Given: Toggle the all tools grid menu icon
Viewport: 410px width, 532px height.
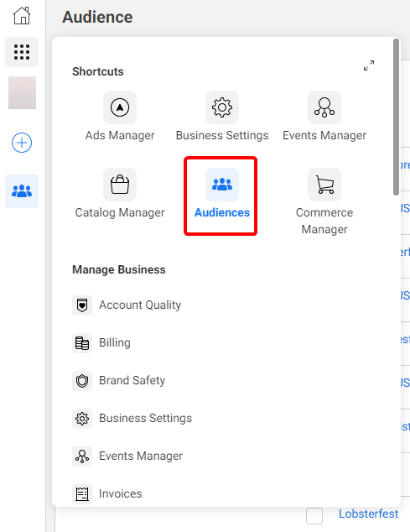Looking at the screenshot, I should pos(22,52).
